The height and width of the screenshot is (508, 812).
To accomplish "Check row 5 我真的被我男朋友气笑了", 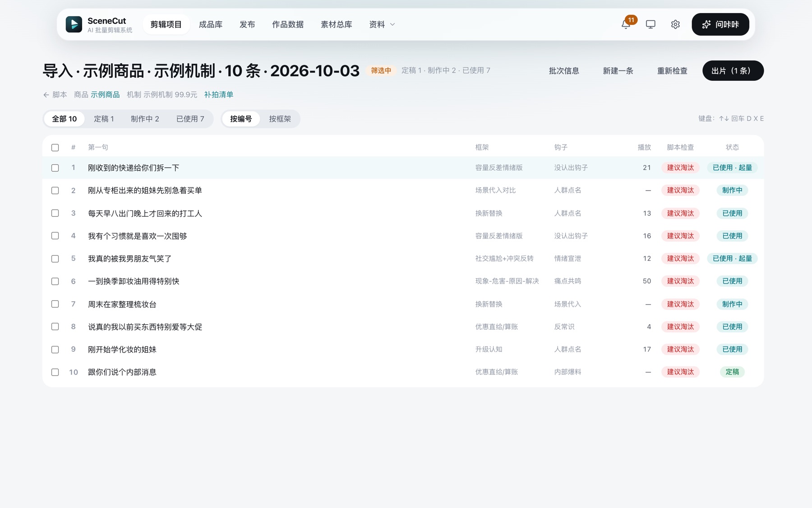I will pyautogui.click(x=55, y=259).
